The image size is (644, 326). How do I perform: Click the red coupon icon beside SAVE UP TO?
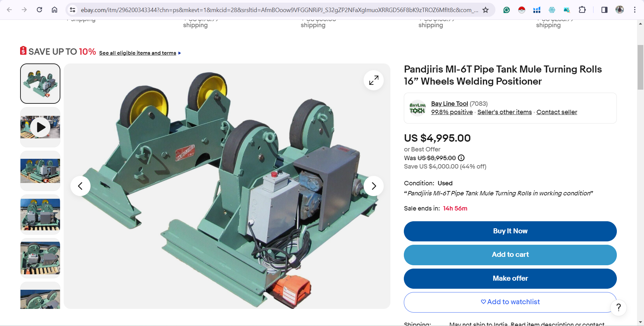click(x=23, y=51)
